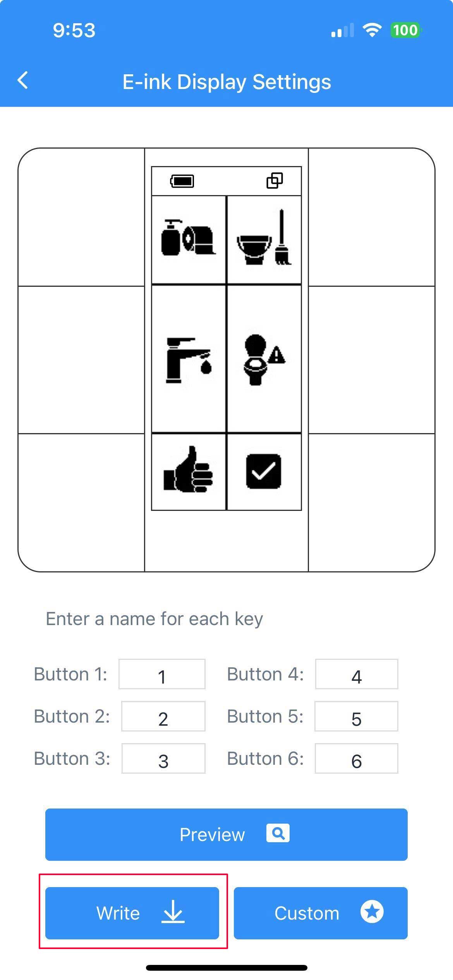Select the thumbs up icon
The image size is (453, 980).
189,471
